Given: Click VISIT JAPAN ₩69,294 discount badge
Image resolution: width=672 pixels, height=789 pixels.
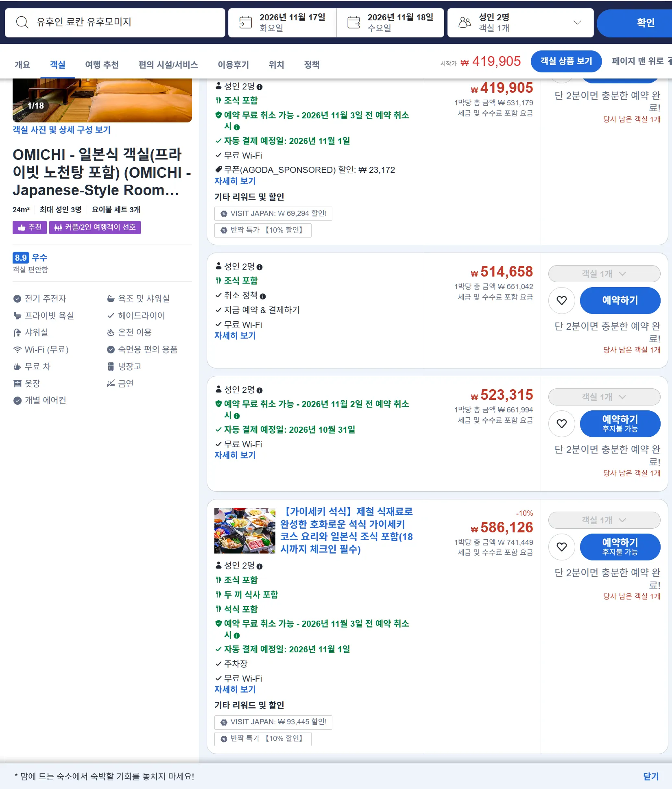Looking at the screenshot, I should 273,214.
